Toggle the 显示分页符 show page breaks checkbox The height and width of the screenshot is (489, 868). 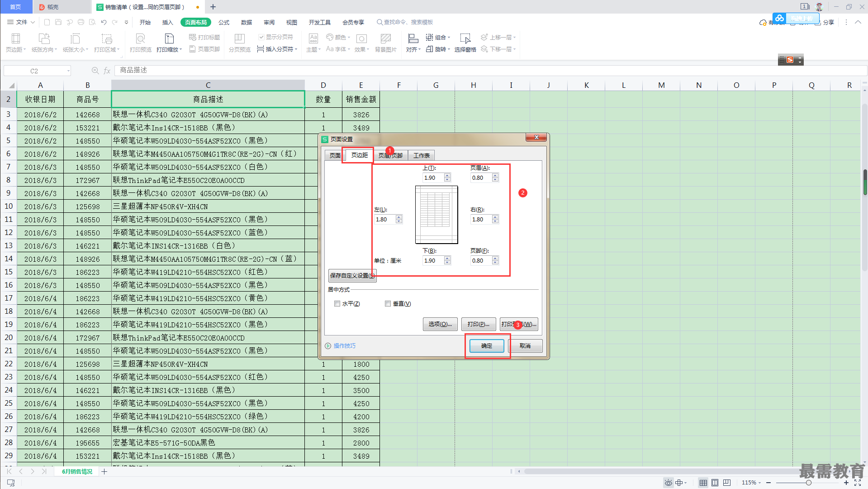pos(261,37)
